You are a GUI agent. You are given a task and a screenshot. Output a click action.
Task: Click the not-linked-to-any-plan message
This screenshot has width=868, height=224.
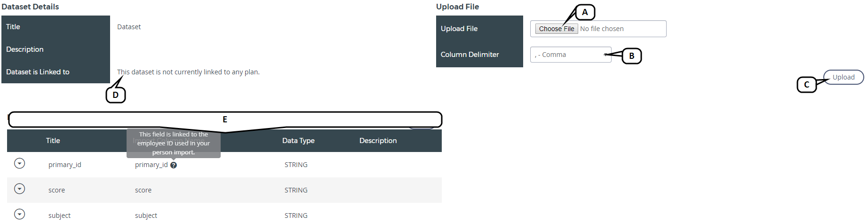(x=188, y=72)
